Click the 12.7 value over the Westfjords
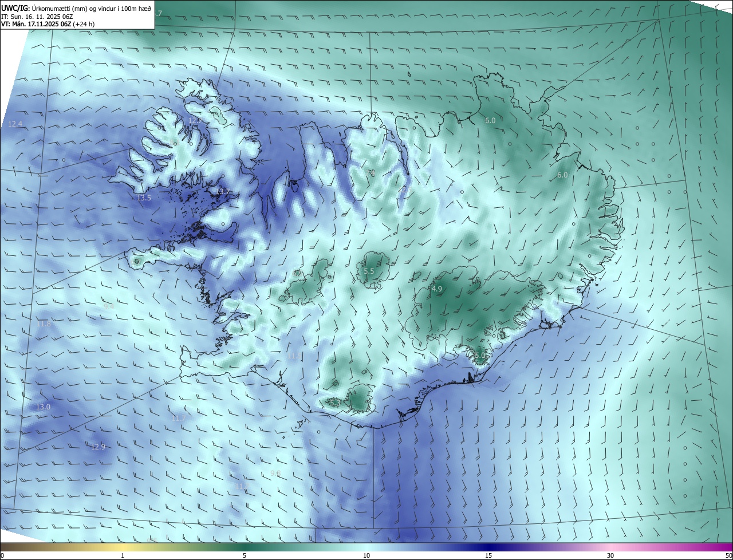The image size is (733, 560). [195, 121]
